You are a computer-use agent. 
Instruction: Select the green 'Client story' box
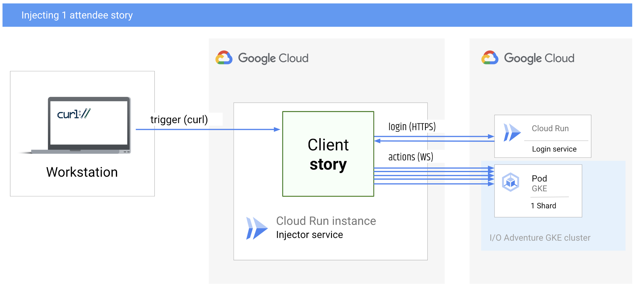[x=328, y=154]
